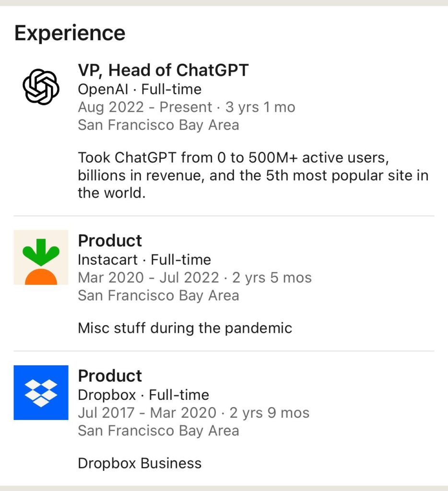Open the Product title for Dropbox

click(110, 376)
